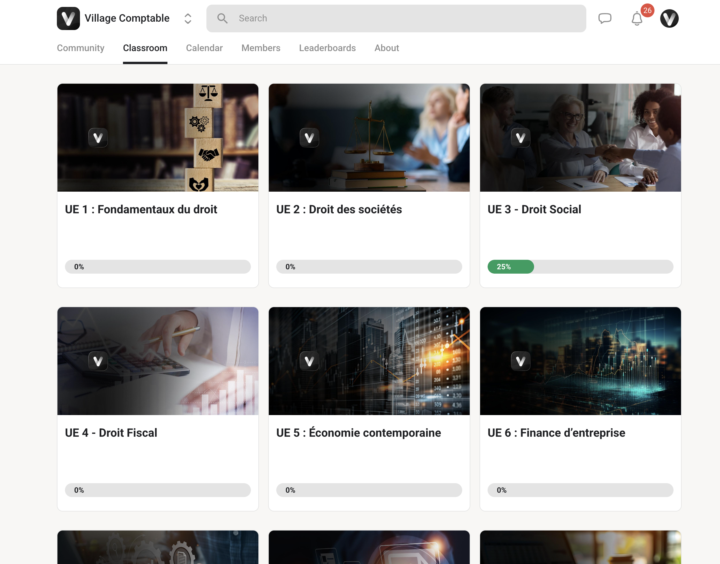Click the V badge on UE 3 thumbnail

520,138
